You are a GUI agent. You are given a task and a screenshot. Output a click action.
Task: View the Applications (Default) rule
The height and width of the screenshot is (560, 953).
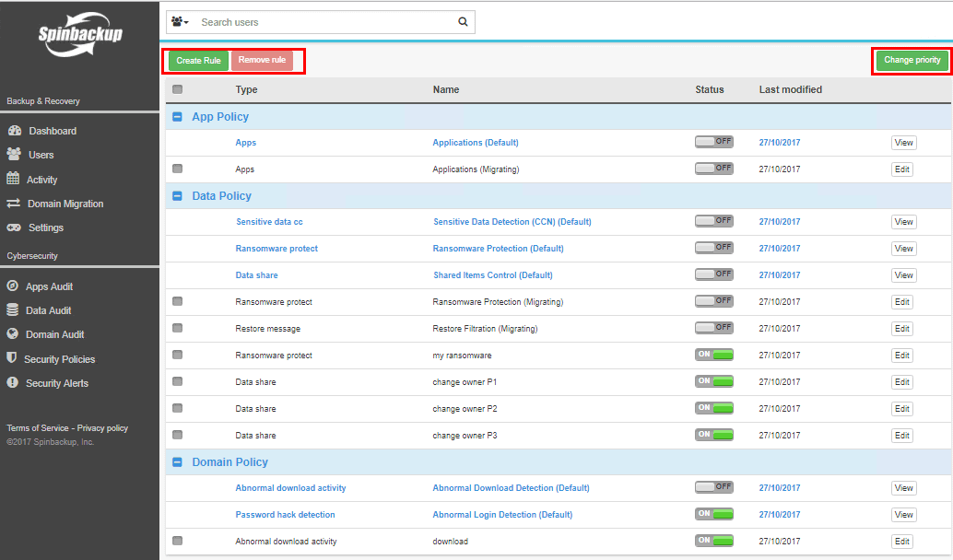pyautogui.click(x=904, y=143)
